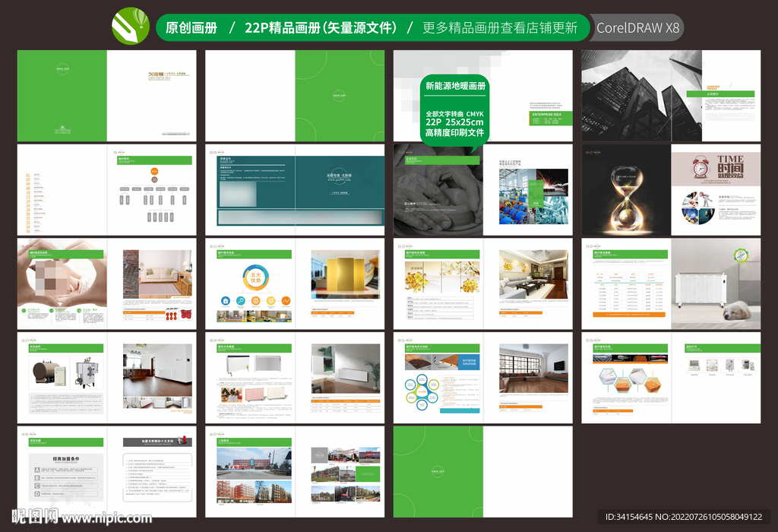Image resolution: width=778 pixels, height=532 pixels.
Task: Click the 22P精品画册(矢量源文件) title text
Action: coord(321,28)
